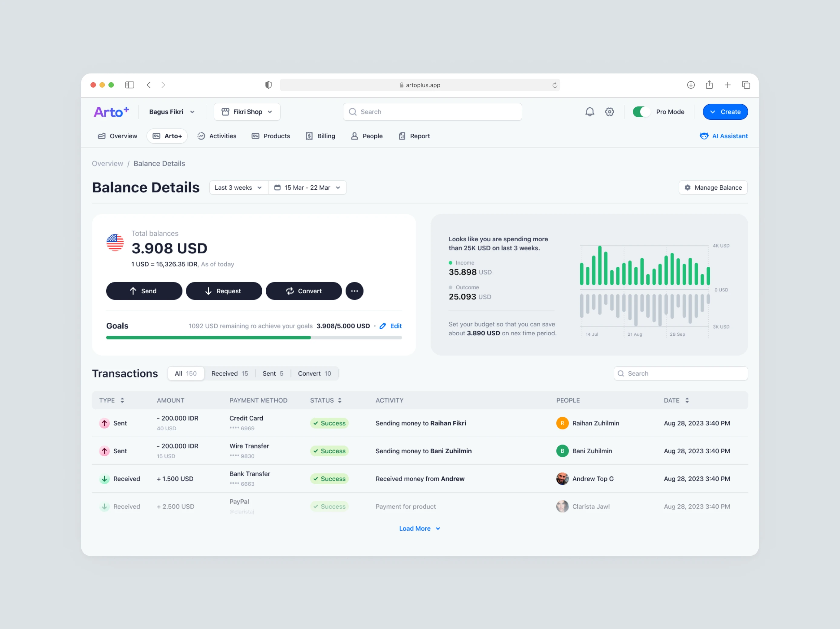
Task: Filter transactions by Received tab
Action: pyautogui.click(x=229, y=373)
